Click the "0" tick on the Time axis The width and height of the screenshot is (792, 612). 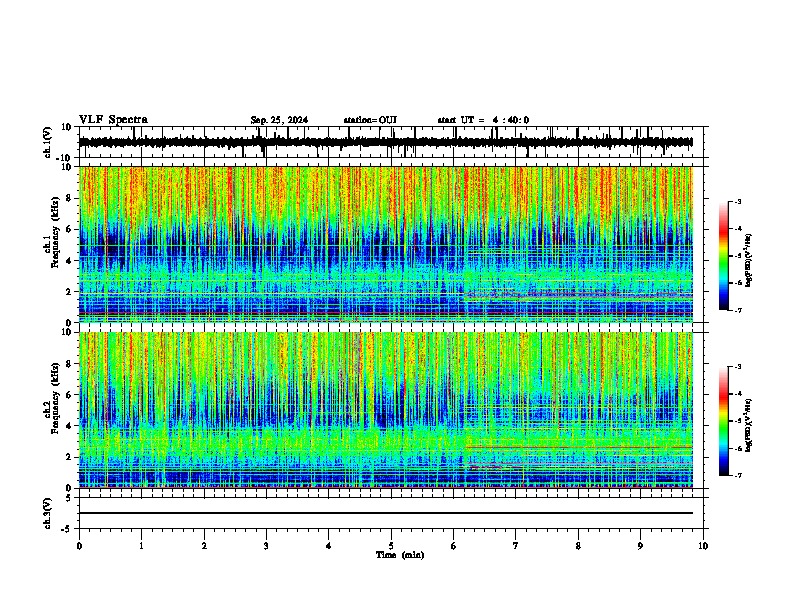click(x=79, y=546)
